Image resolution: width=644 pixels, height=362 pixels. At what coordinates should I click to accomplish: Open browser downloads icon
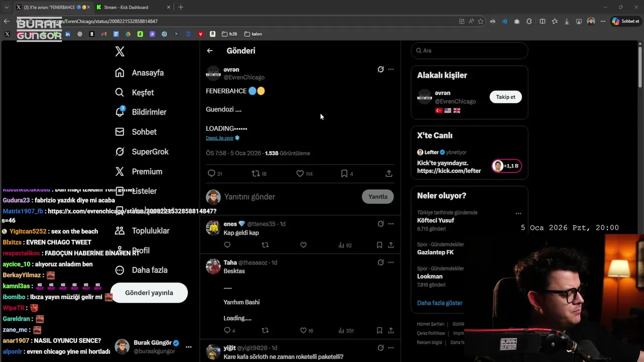tap(567, 21)
